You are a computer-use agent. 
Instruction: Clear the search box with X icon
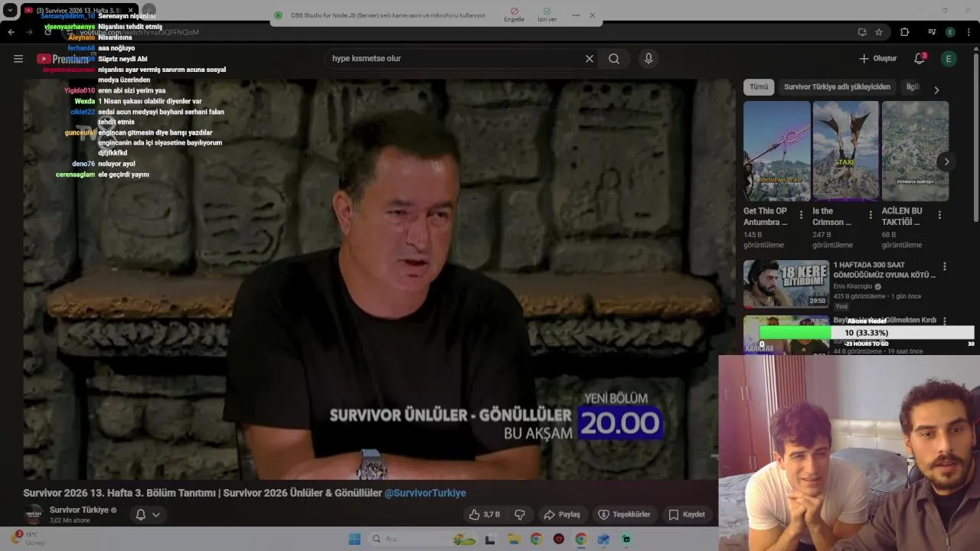(590, 59)
